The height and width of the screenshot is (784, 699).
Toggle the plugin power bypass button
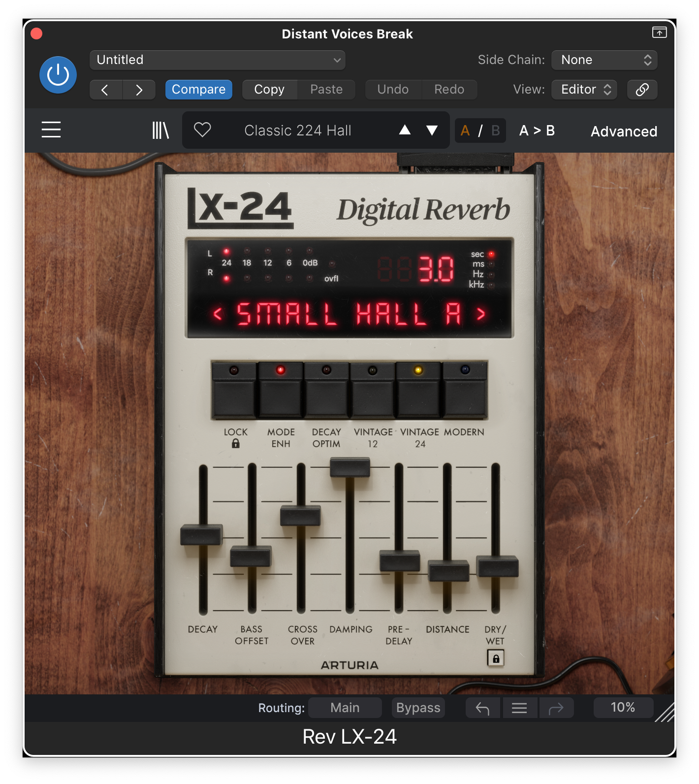pyautogui.click(x=58, y=75)
